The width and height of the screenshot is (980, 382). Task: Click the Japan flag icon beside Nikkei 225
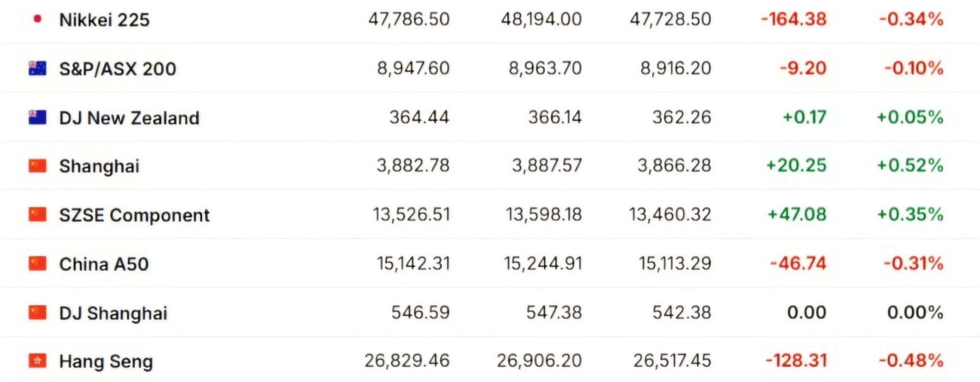[37, 19]
